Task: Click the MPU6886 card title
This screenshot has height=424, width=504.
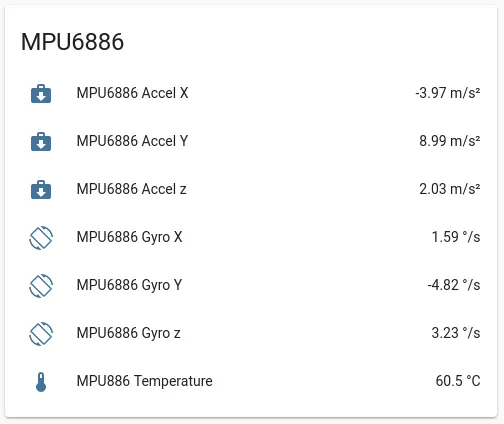Action: coord(72,42)
